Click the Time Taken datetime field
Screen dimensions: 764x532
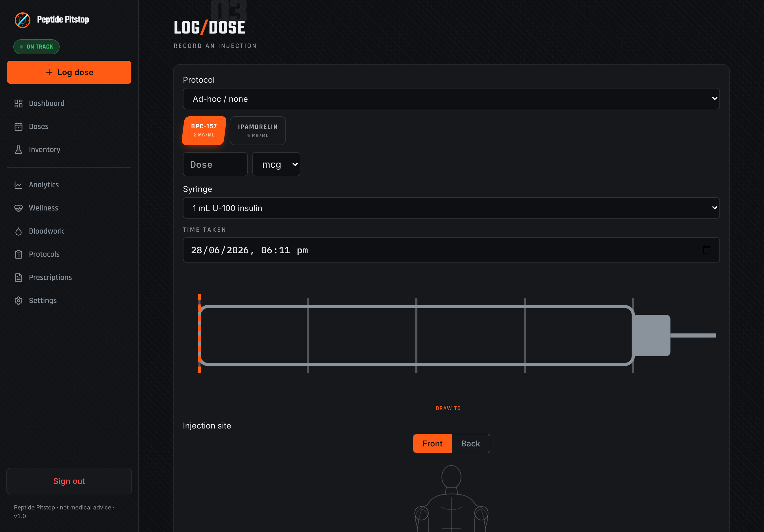(x=451, y=250)
